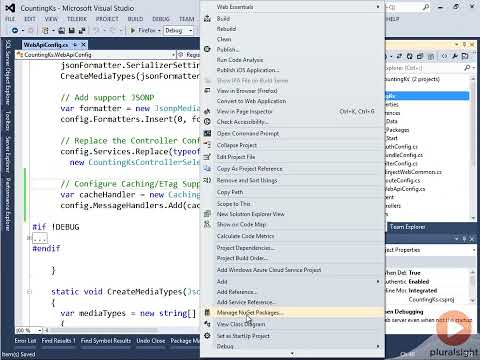
Task: Open the Project Properties object dropdown
Action: (x=474, y=250)
